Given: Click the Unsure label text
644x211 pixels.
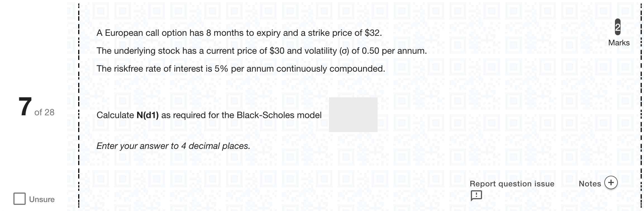Looking at the screenshot, I should click(x=42, y=199).
